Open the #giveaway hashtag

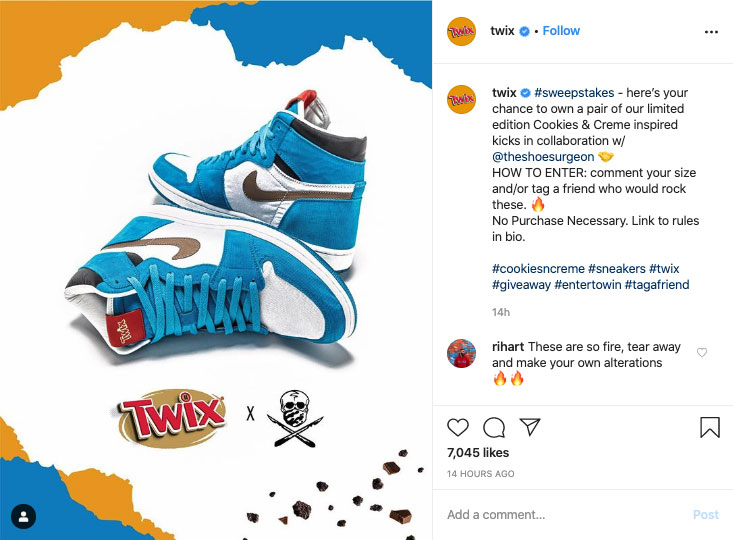click(x=521, y=285)
